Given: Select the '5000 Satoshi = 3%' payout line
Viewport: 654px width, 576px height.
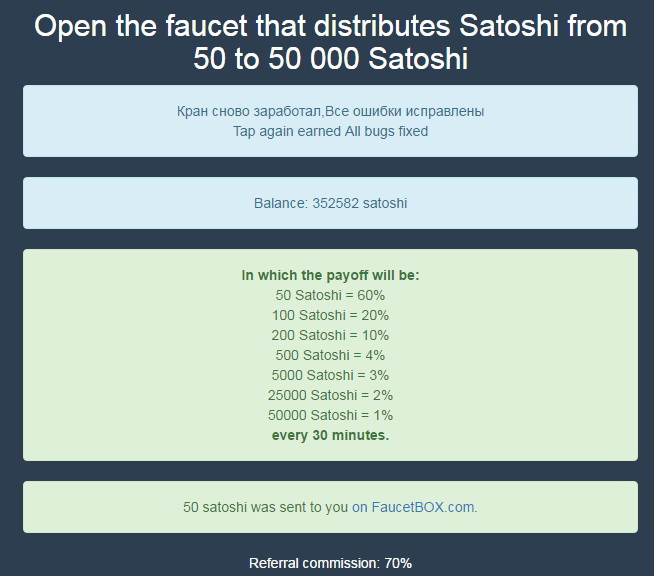Looking at the screenshot, I should (330, 375).
